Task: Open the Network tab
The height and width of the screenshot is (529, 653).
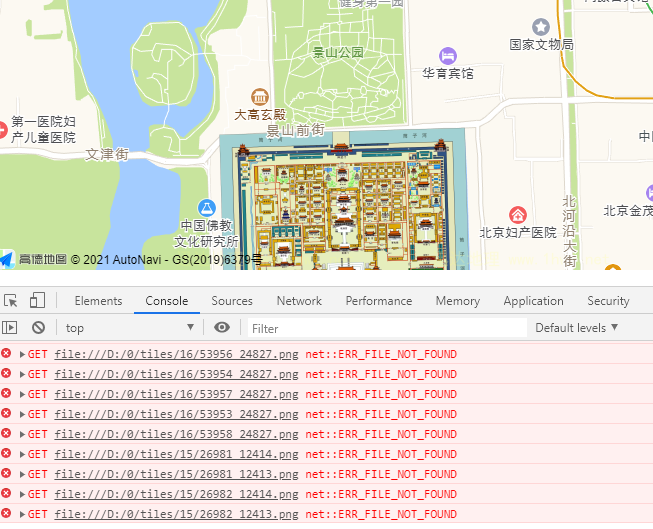Action: tap(299, 301)
